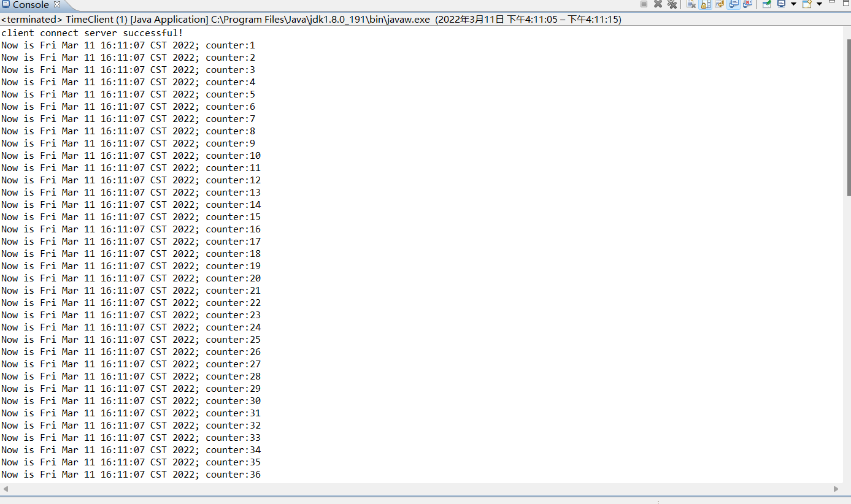The image size is (851, 504).
Task: Click the output line ending with counter:33
Action: click(x=131, y=438)
